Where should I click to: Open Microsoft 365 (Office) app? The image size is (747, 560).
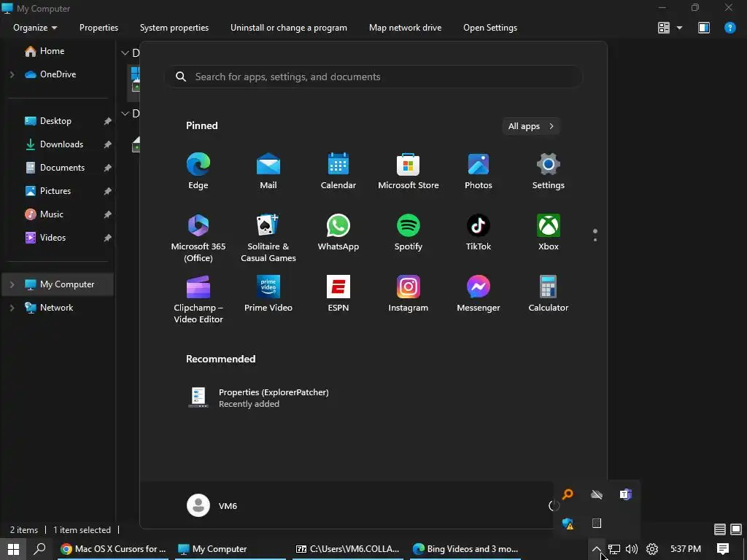(198, 238)
